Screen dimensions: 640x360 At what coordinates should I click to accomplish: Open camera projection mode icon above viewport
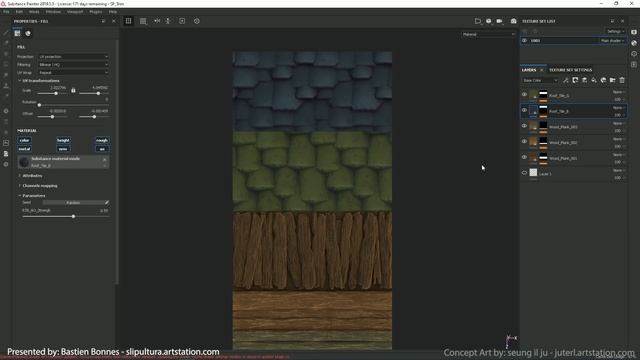coord(478,21)
